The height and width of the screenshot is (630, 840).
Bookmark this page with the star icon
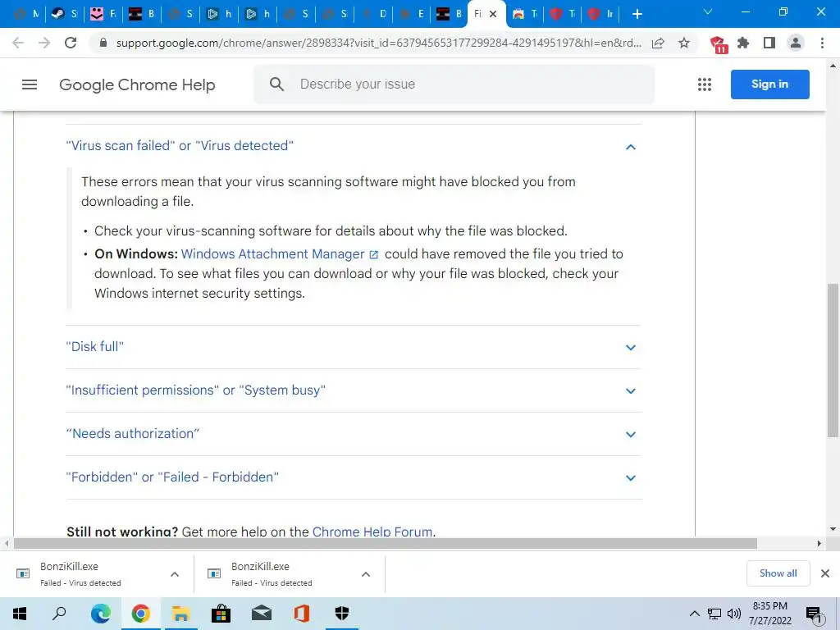point(684,43)
